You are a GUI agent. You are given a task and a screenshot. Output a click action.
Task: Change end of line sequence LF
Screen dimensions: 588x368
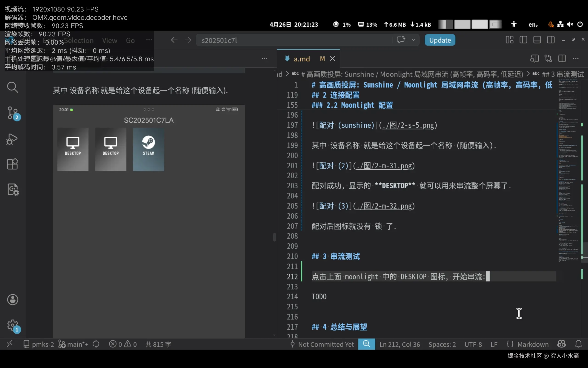(494, 344)
